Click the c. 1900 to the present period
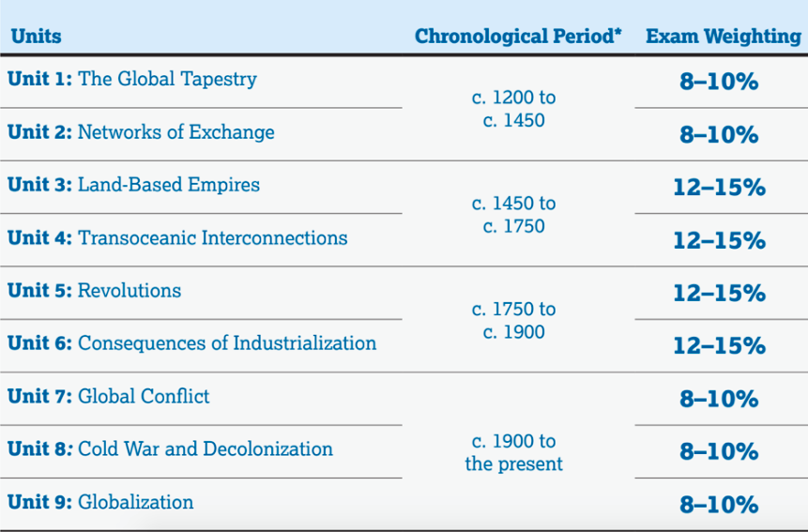Viewport: 808px width, 532px height. 513,452
